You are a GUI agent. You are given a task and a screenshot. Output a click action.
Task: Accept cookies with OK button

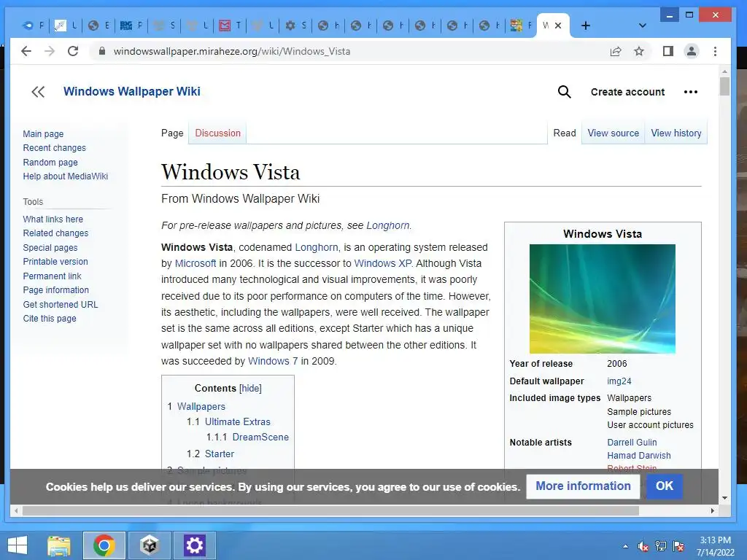click(664, 486)
